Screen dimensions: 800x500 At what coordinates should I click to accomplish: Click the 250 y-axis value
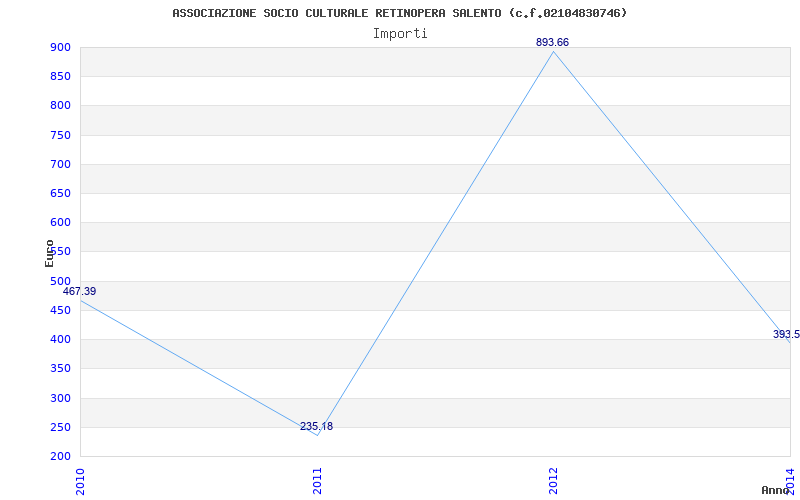(60, 427)
